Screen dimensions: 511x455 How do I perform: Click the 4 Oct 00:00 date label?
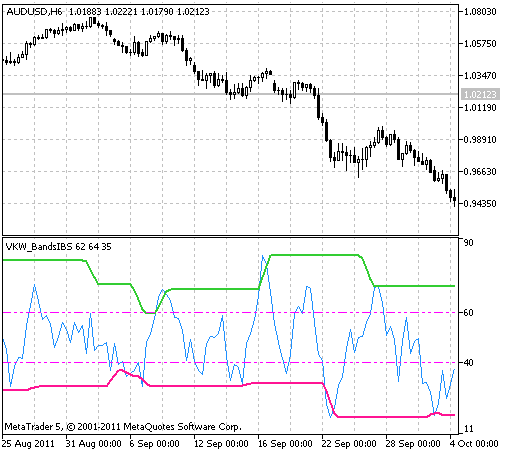tap(474, 444)
